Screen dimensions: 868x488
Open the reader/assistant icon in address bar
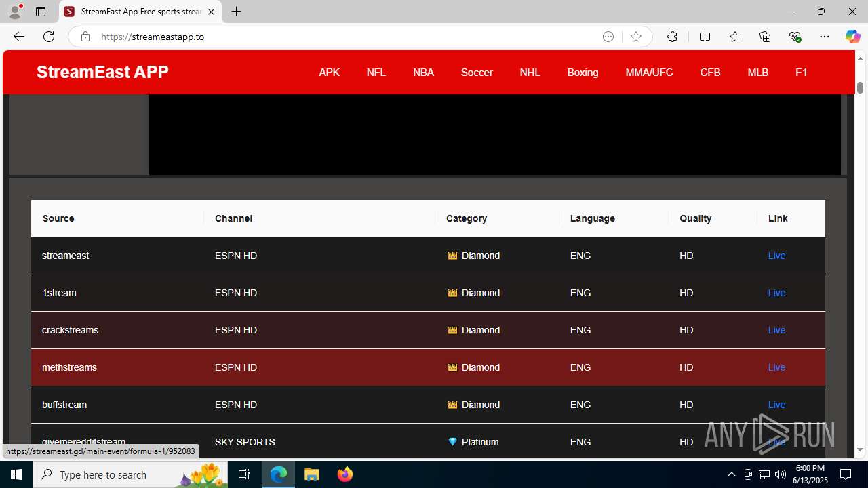pos(608,37)
